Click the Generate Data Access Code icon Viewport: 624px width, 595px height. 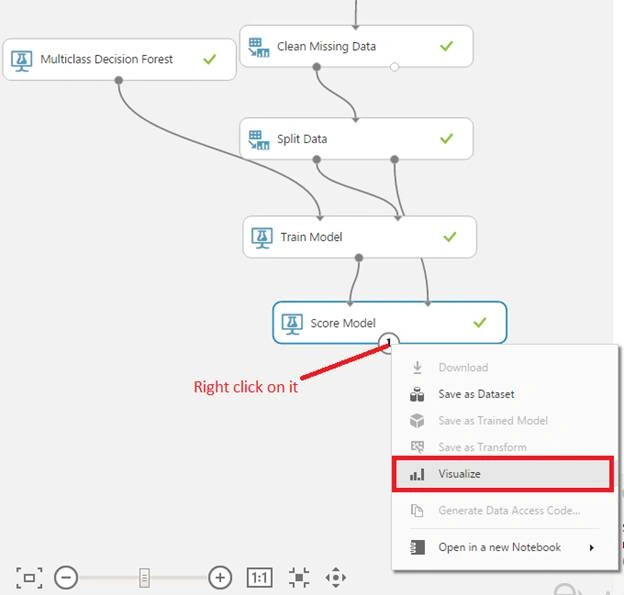coord(417,510)
